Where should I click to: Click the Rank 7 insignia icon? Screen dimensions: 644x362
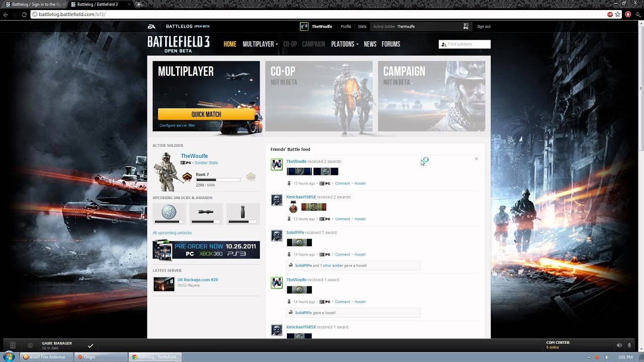187,176
